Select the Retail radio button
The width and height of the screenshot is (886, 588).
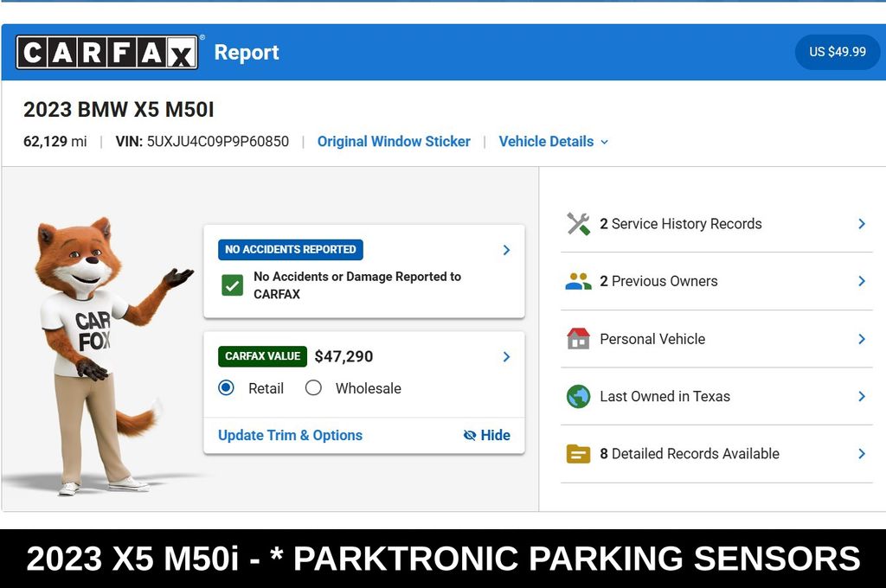point(226,387)
